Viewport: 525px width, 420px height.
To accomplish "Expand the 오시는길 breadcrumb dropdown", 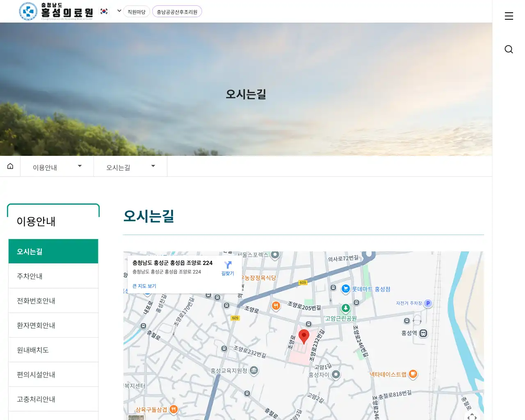I will point(153,166).
